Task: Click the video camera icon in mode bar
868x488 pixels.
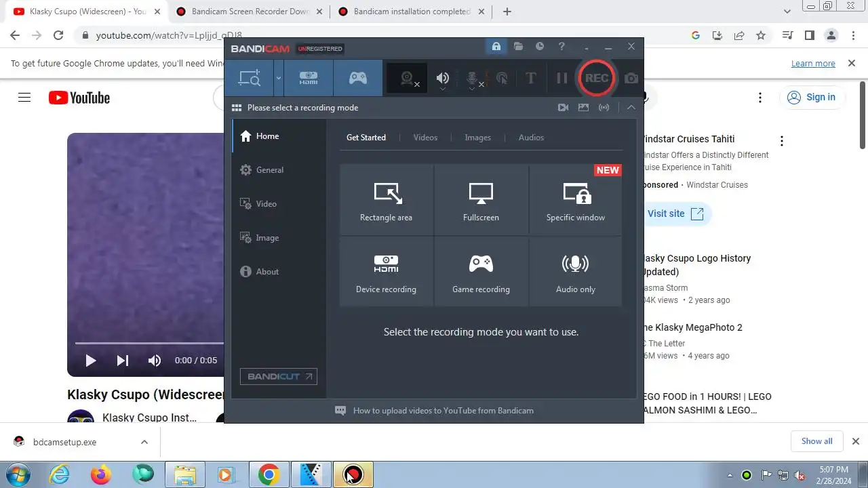Action: [563, 108]
